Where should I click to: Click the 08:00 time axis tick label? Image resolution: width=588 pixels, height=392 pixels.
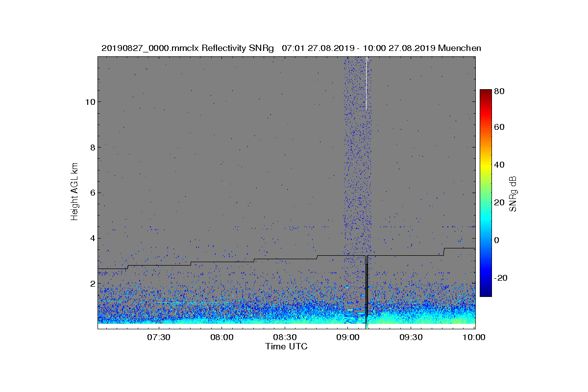point(221,337)
